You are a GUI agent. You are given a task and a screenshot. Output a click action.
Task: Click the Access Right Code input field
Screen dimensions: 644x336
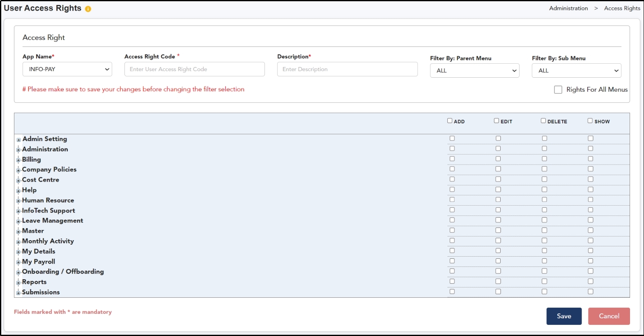coord(194,69)
